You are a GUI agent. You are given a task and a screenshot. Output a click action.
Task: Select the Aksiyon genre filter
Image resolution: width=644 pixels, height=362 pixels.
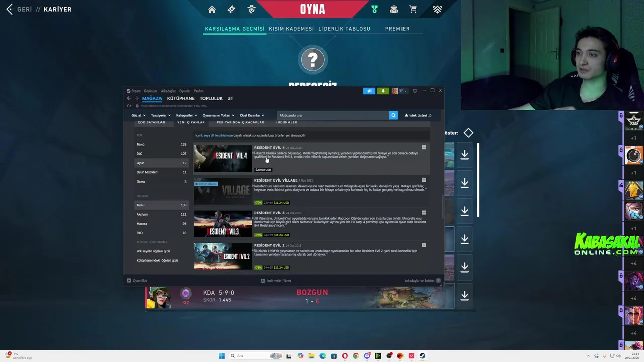161,214
